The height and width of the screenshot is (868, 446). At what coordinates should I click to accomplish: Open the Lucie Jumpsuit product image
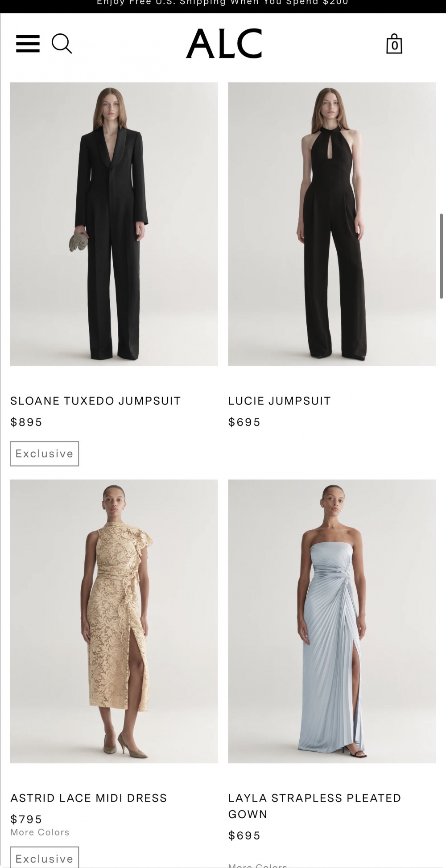(332, 224)
